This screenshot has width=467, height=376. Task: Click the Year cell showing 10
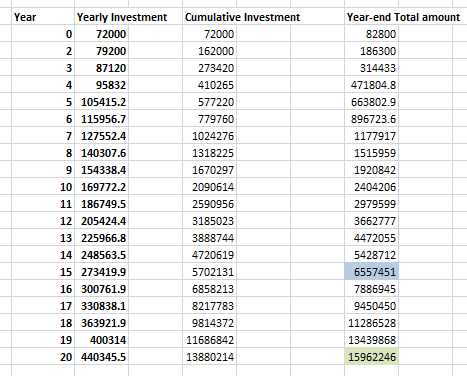point(43,187)
